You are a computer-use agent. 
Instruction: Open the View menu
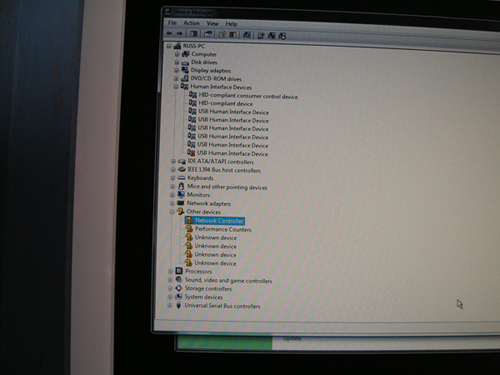pos(212,23)
